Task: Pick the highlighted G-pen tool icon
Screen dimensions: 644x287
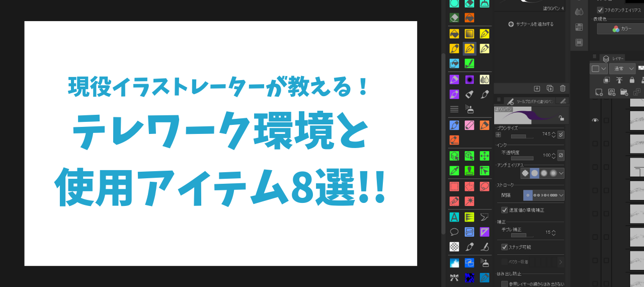Action: pyautogui.click(x=469, y=49)
